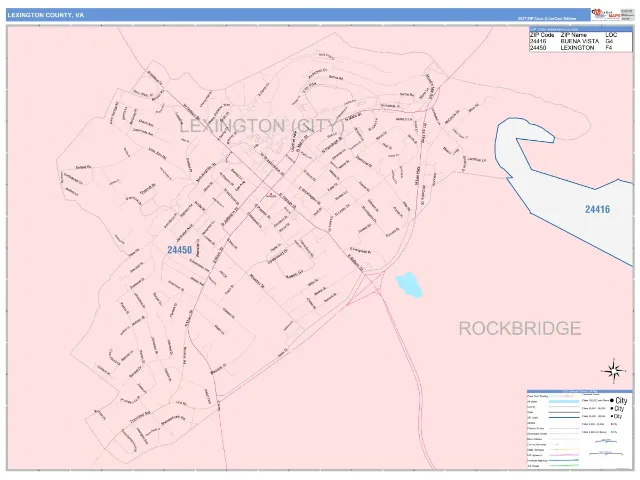Click the 'E Washington St' street label

pyautogui.click(x=309, y=195)
